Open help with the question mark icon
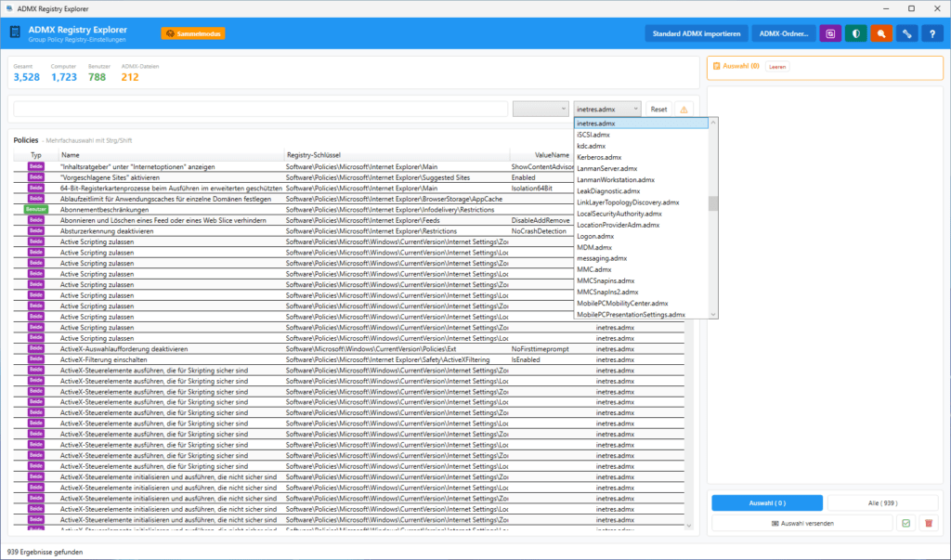 tap(932, 33)
